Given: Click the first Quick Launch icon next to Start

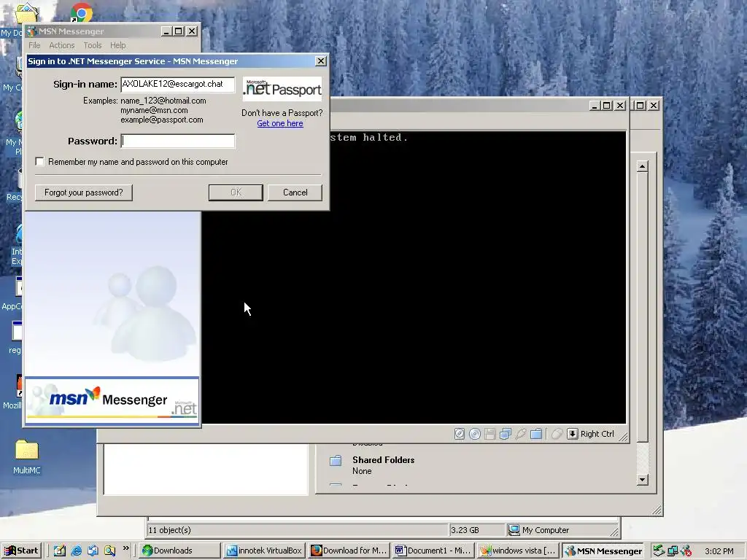Looking at the screenshot, I should pos(60,551).
